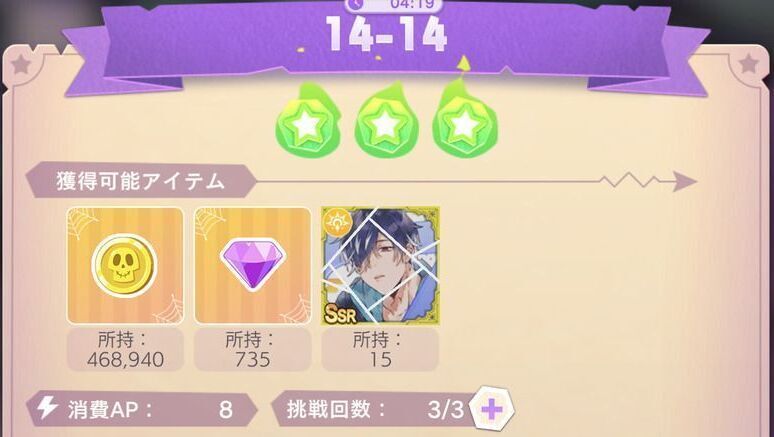Tap the first green star flame

pyautogui.click(x=308, y=122)
